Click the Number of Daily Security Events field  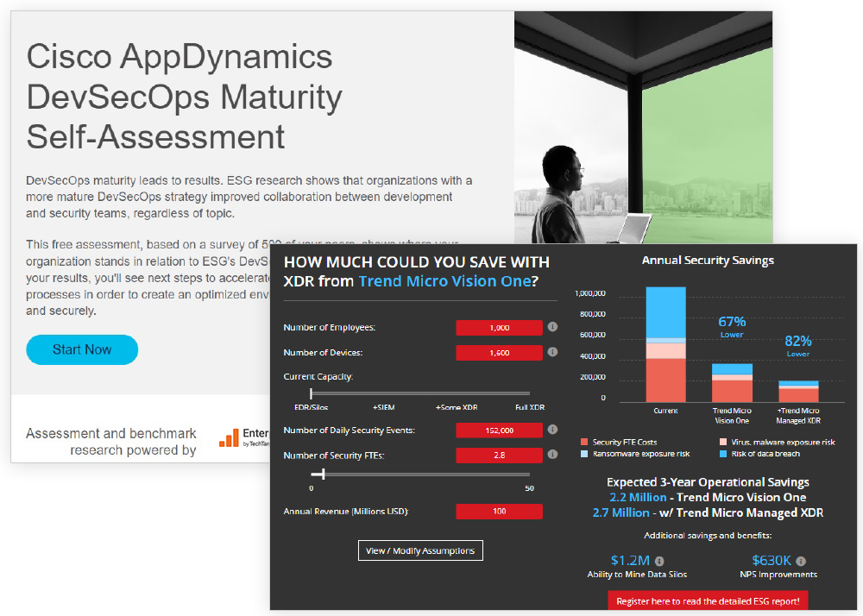click(499, 430)
